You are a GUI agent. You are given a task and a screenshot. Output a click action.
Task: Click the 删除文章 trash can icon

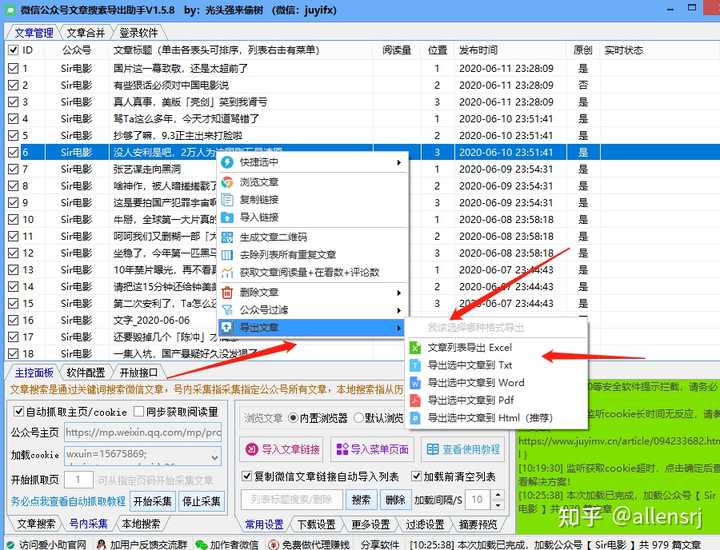click(x=227, y=292)
